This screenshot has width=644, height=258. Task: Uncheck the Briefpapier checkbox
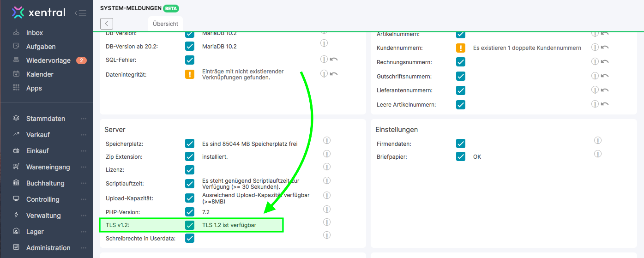point(461,156)
